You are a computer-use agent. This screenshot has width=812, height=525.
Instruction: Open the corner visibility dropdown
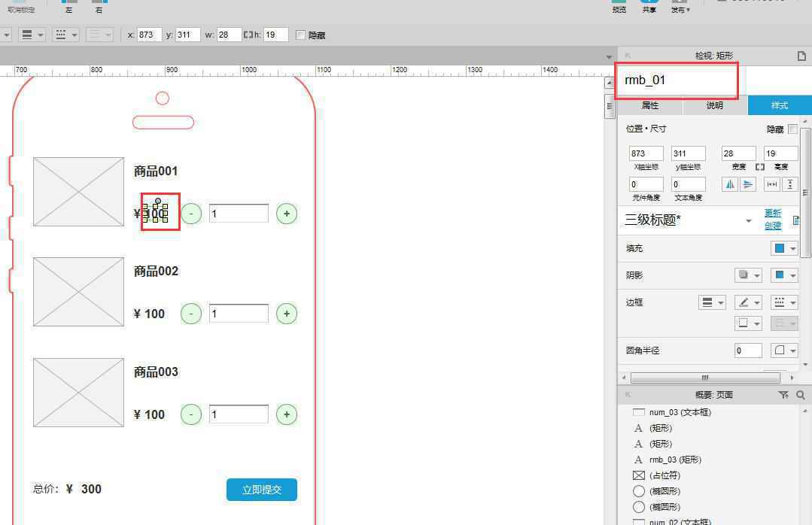tap(784, 351)
